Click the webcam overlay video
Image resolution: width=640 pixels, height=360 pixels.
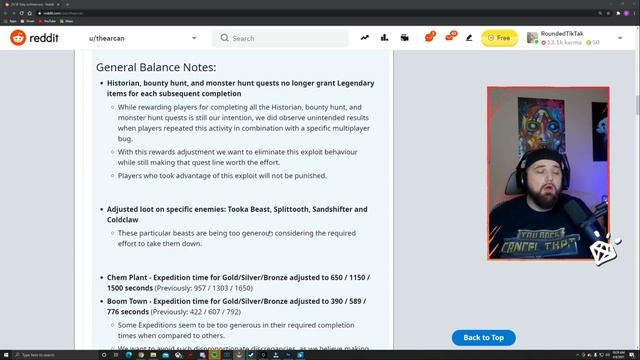pyautogui.click(x=548, y=173)
